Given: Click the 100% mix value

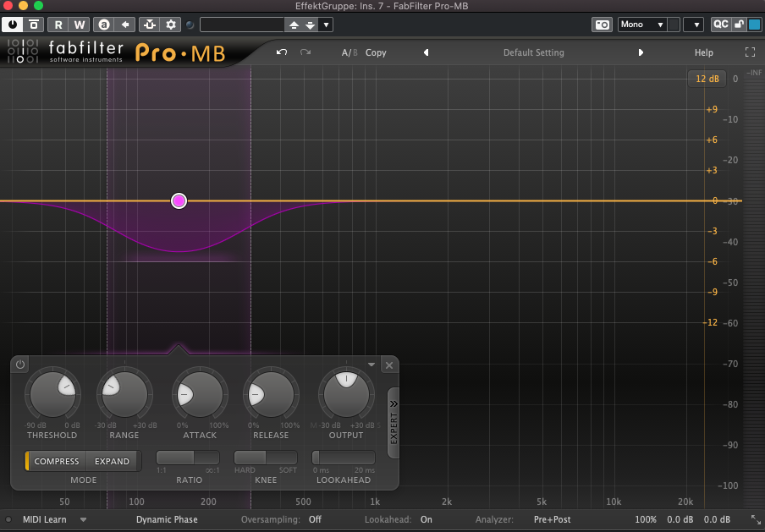Looking at the screenshot, I should (646, 520).
